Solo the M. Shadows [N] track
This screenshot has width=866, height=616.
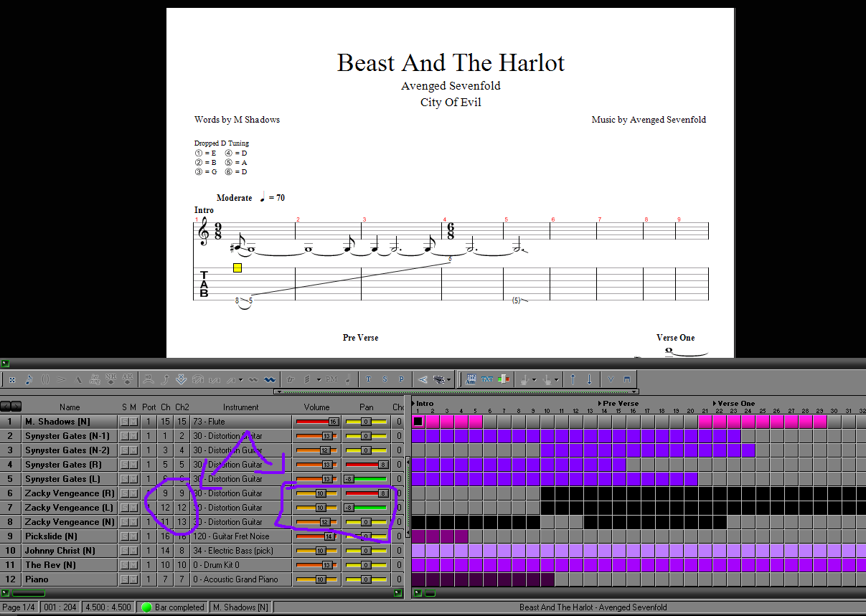pos(125,422)
